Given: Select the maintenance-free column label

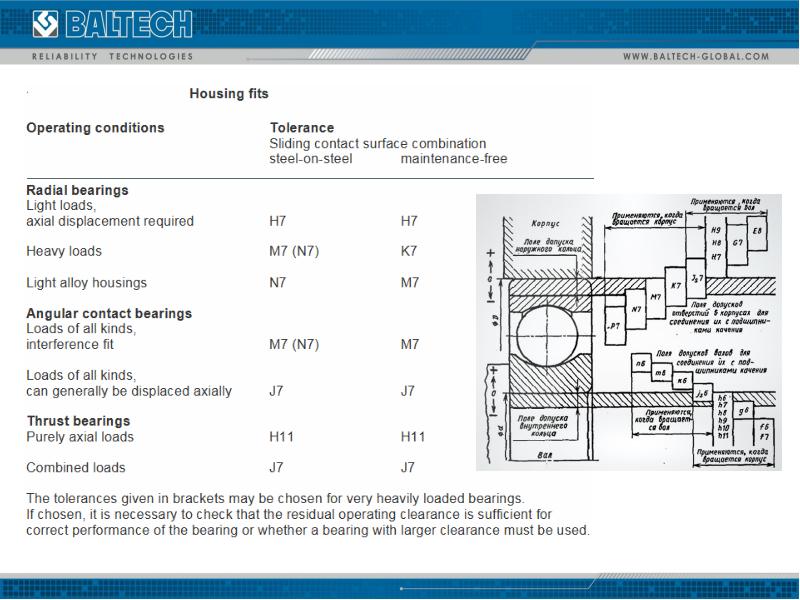Looking at the screenshot, I should point(454,159).
